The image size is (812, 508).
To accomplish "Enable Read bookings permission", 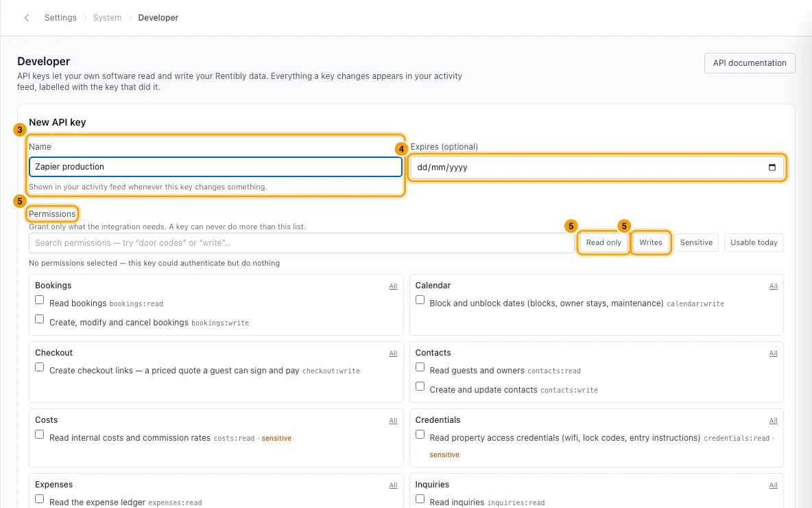I will coord(39,299).
